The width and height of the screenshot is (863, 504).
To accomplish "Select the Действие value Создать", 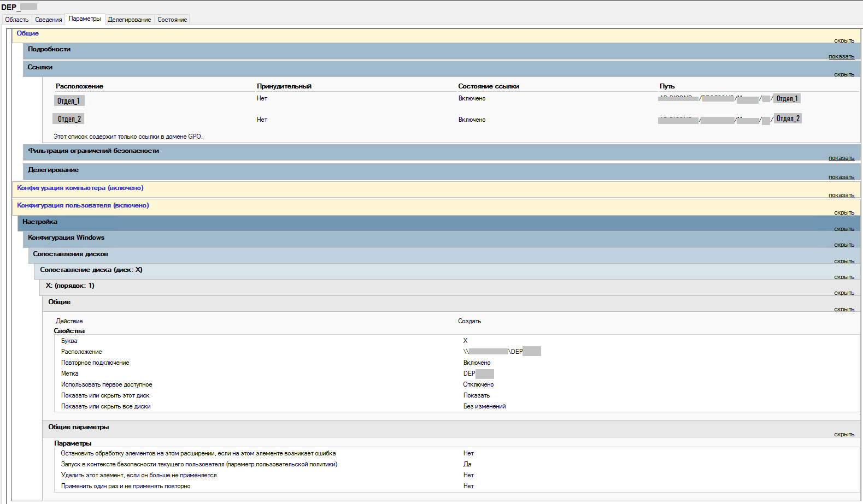I will click(469, 321).
